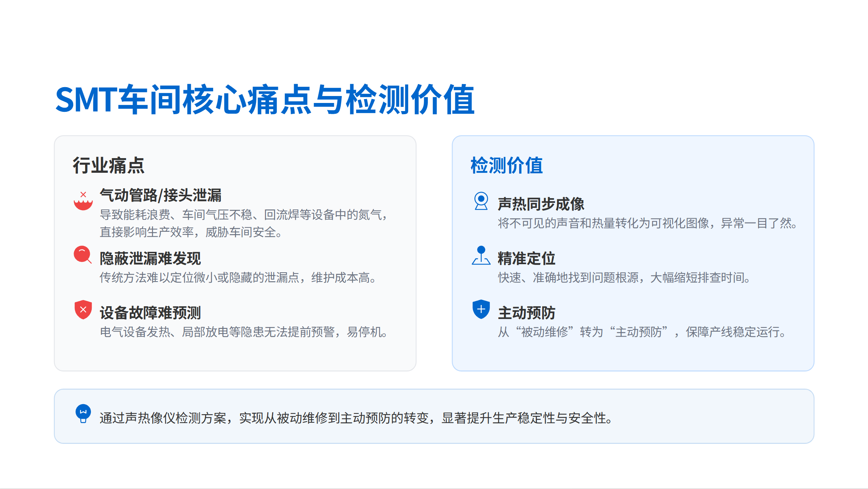Click the blue shield plus icon
Viewport: 868px width, 489px height.
tap(481, 309)
